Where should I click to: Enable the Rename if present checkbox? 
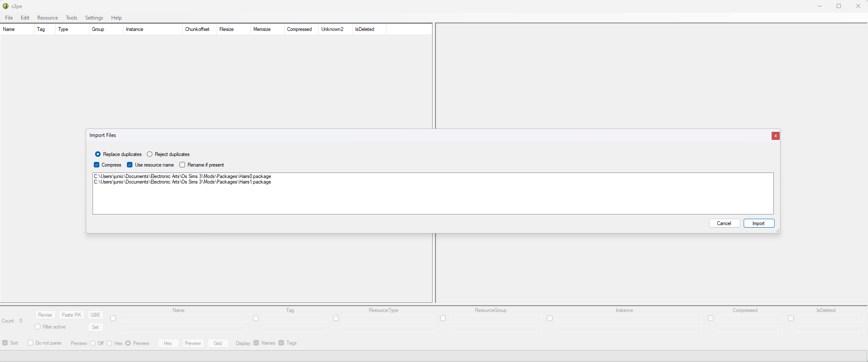[183, 165]
